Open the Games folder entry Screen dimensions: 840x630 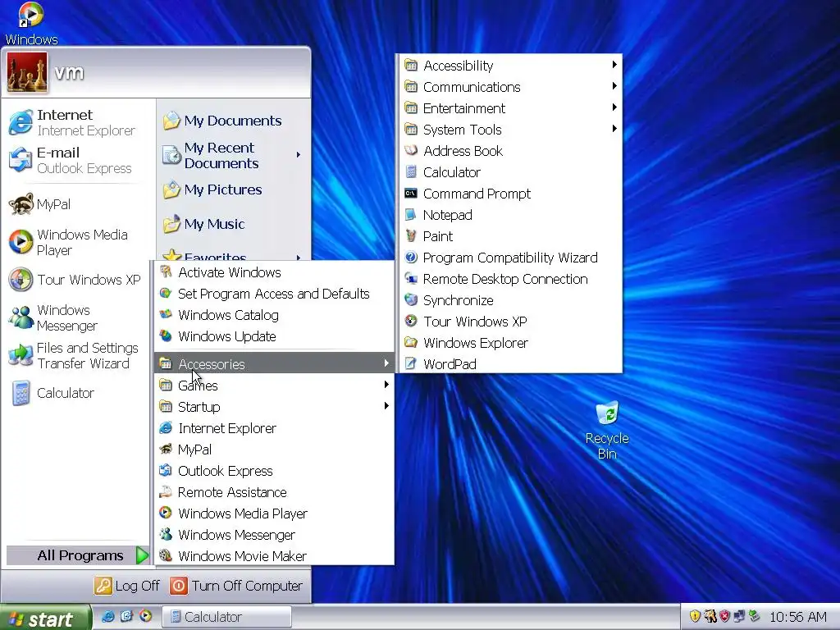coord(274,386)
